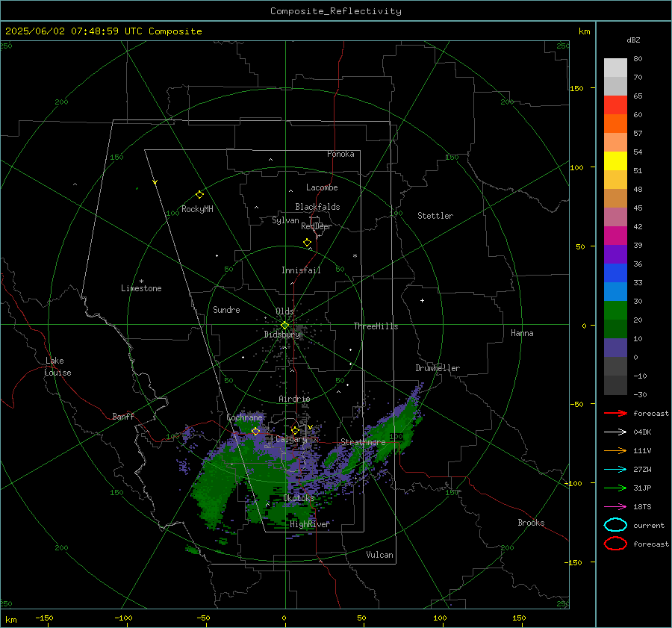Select the dark orange 57-60 dBZ swatch
This screenshot has height=628, width=672.
pyautogui.click(x=615, y=124)
